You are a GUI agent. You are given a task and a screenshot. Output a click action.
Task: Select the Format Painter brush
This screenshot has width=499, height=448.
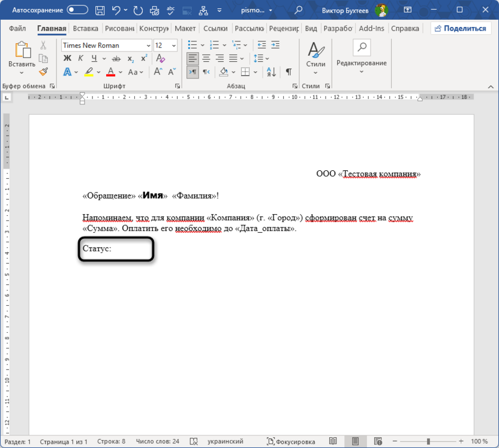point(43,71)
